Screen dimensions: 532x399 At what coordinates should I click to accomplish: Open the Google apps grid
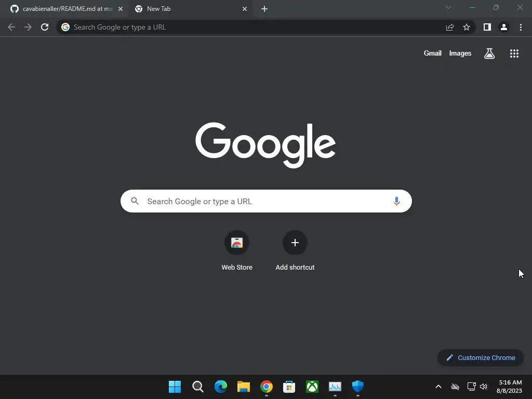point(514,54)
